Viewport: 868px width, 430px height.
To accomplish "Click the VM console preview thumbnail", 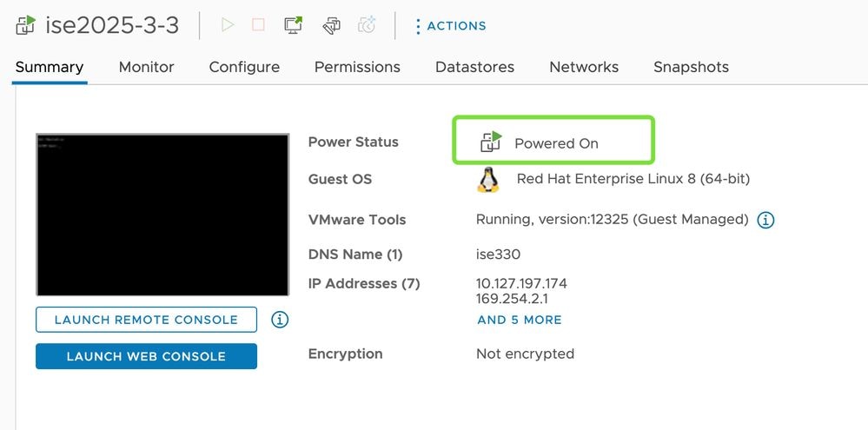I will pyautogui.click(x=162, y=215).
